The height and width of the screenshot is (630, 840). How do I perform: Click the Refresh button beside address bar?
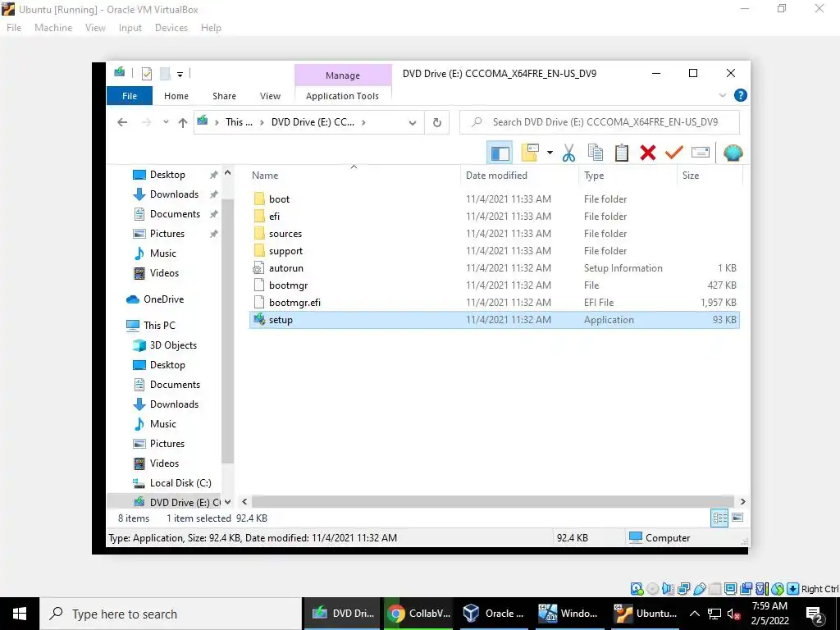437,123
